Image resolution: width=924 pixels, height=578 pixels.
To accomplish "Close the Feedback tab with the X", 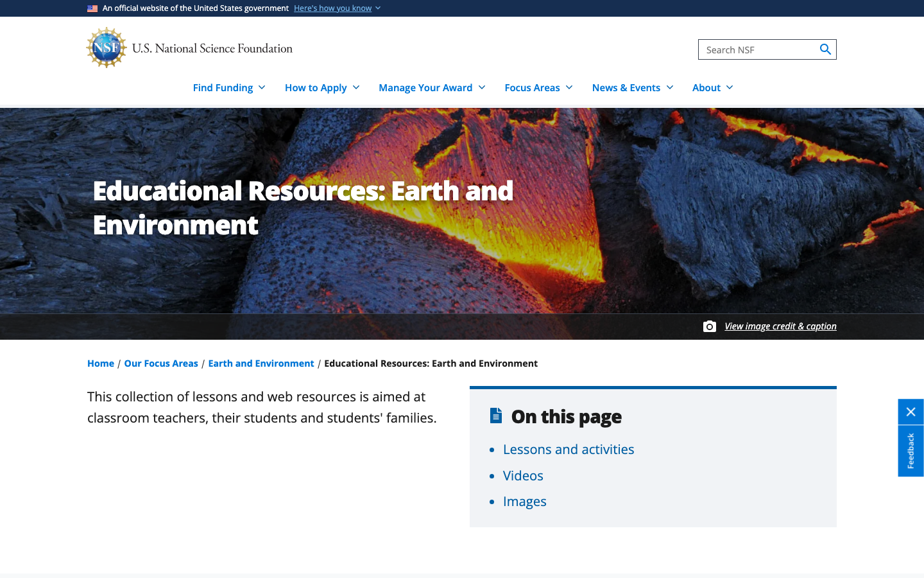I will pos(911,412).
